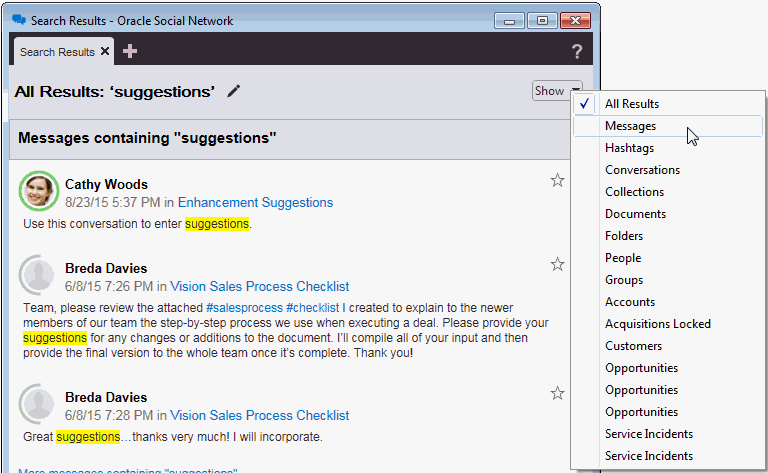
Task: Click Breda Davies' avatar on 7:28 PM message
Action: click(39, 404)
